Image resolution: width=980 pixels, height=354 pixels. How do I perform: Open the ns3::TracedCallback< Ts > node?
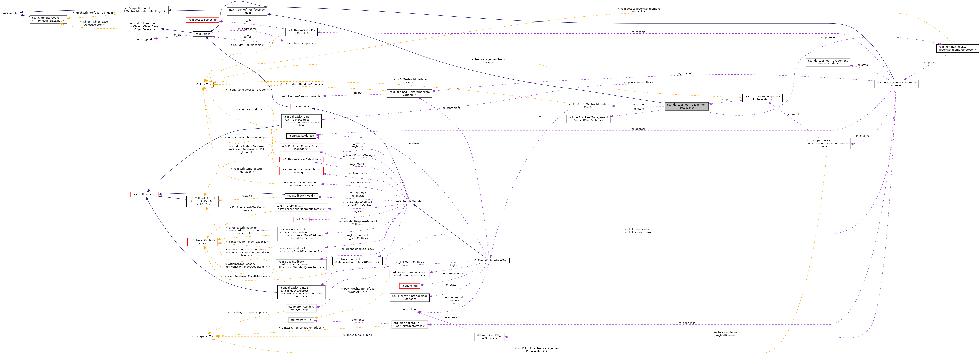click(x=202, y=242)
